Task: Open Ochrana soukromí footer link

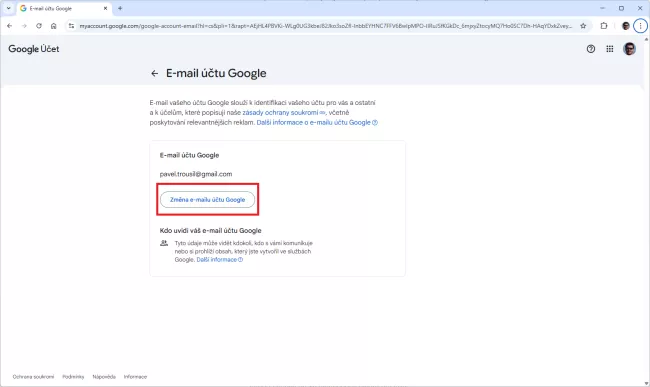Action: click(33, 377)
